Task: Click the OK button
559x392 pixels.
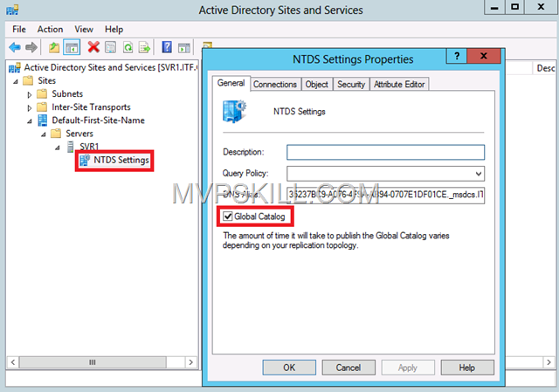Action: click(288, 368)
